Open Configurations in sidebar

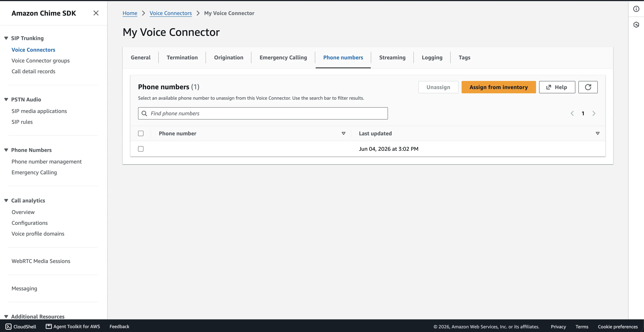coord(30,223)
